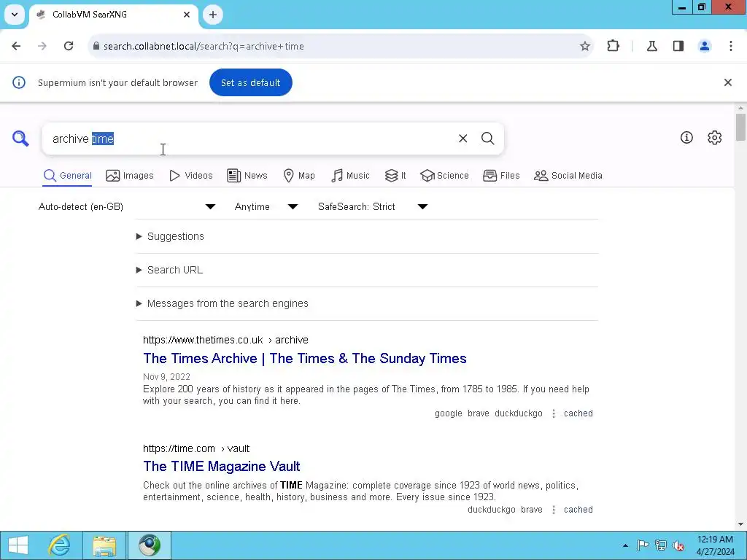Click google engine tag under Times result
This screenshot has height=560, width=747.
(449, 413)
